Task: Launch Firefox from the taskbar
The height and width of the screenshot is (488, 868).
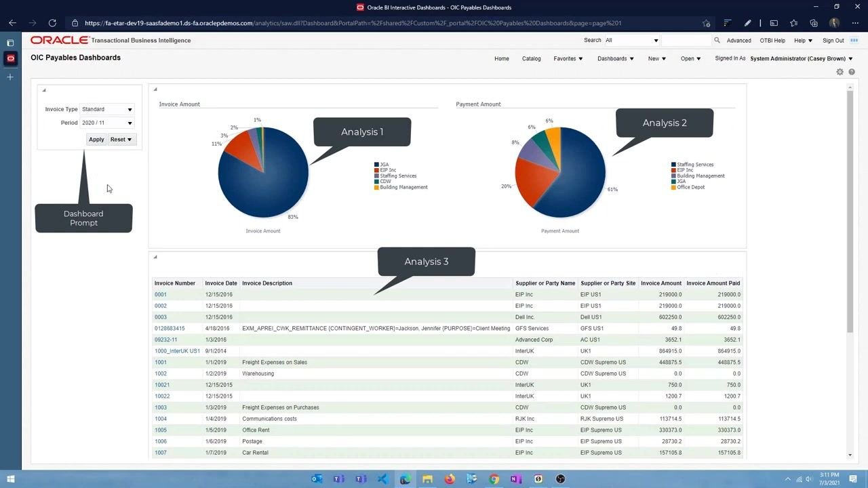Action: pyautogui.click(x=450, y=479)
